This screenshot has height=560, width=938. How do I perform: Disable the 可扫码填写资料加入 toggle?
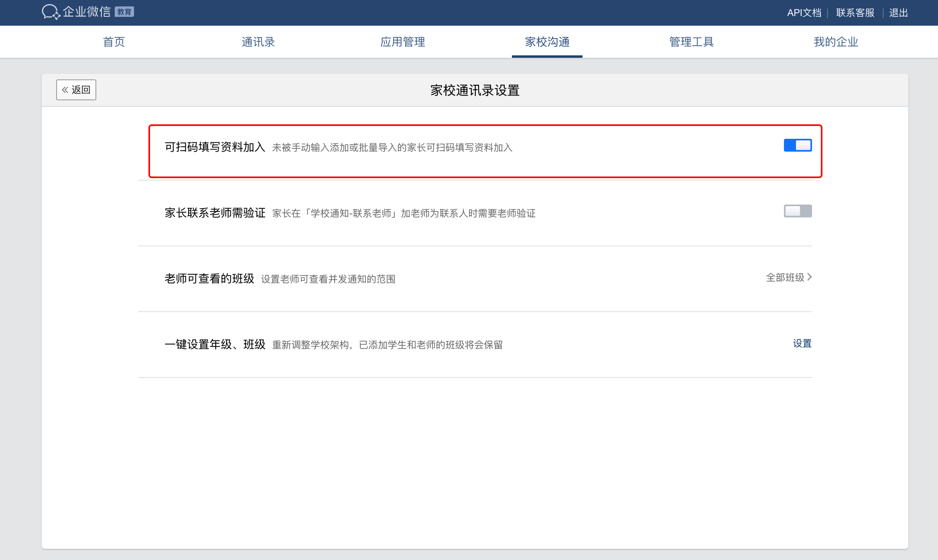tap(798, 145)
